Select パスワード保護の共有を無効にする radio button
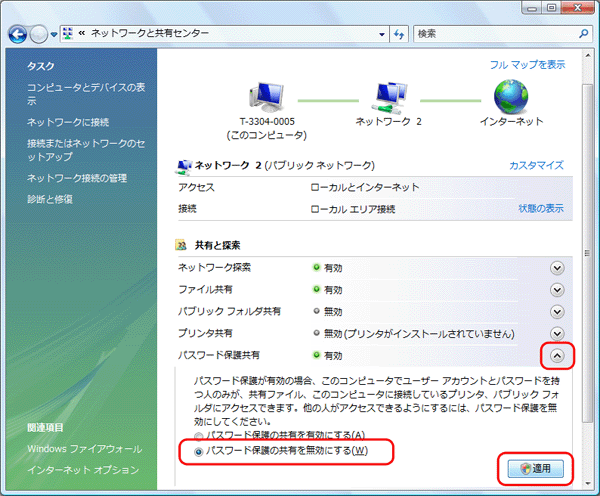 tap(201, 451)
